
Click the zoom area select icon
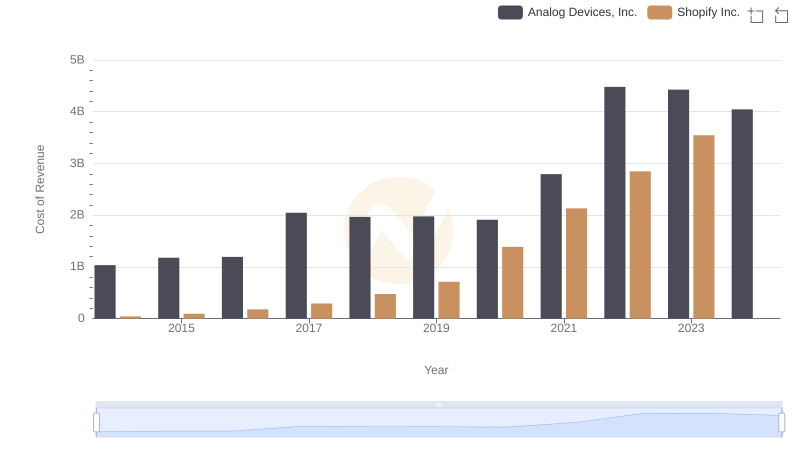coord(756,15)
